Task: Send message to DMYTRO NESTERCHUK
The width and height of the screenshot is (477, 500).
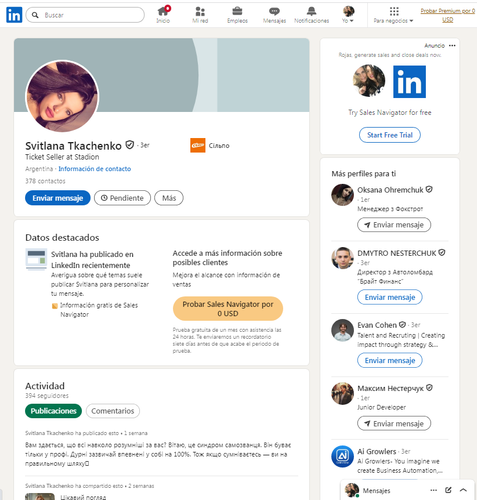Action: (x=390, y=297)
